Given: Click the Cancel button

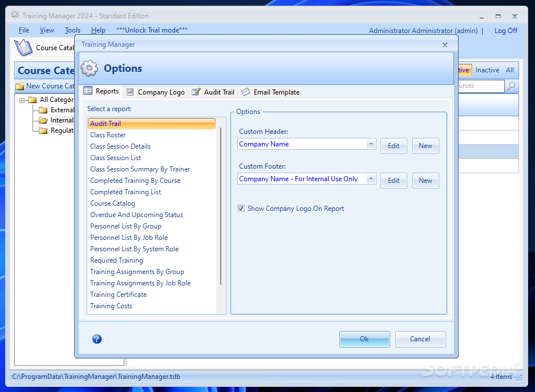Looking at the screenshot, I should 420,339.
